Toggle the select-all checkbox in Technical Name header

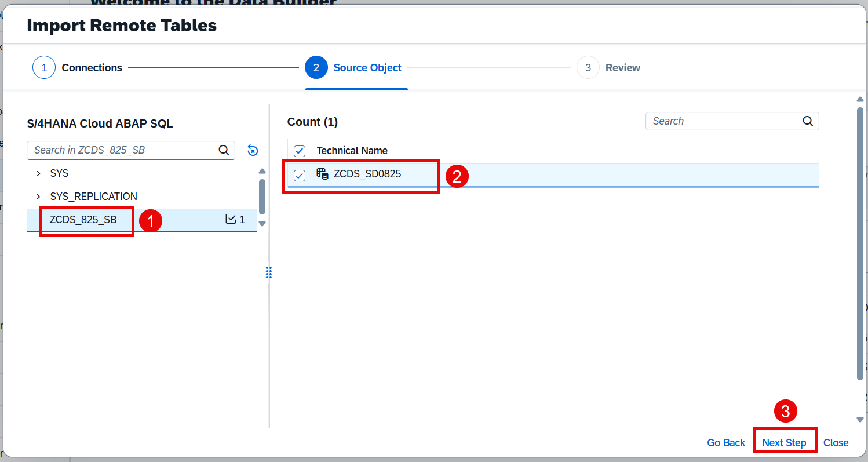tap(300, 151)
